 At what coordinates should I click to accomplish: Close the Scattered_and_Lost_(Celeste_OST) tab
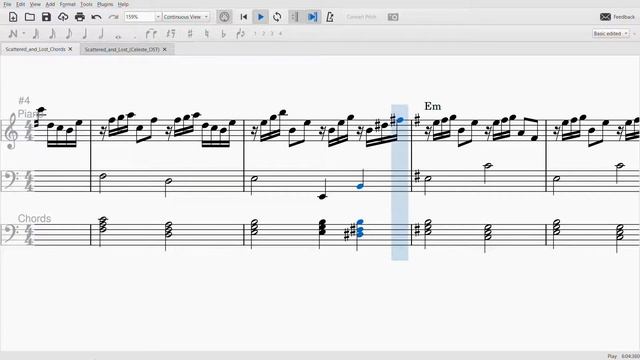[164, 49]
